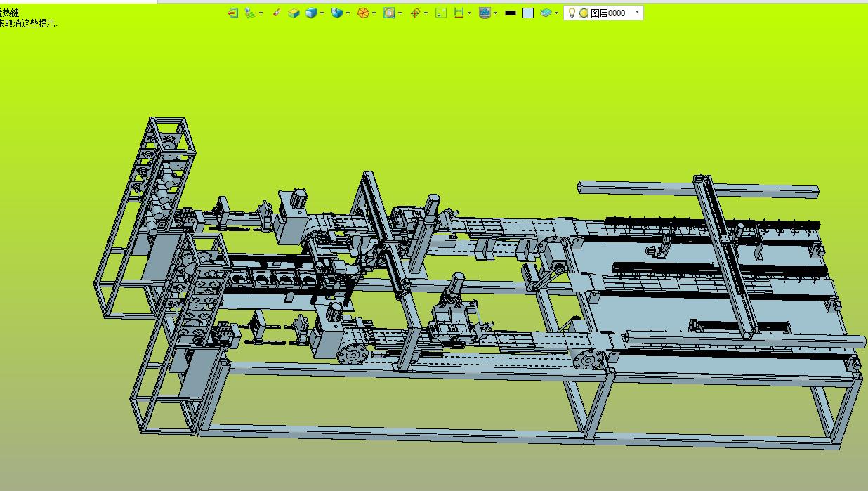Click the green sketch plane icon
Image resolution: width=868 pixels, height=491 pixels.
[251, 13]
